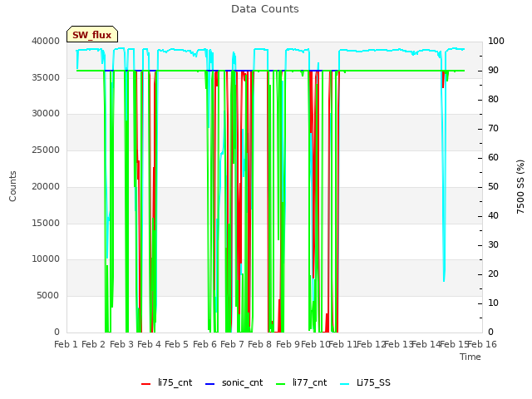Viewport: 532px width, 399px height.
Task: Click the 5000 left axis tick label
Action: coord(48,296)
